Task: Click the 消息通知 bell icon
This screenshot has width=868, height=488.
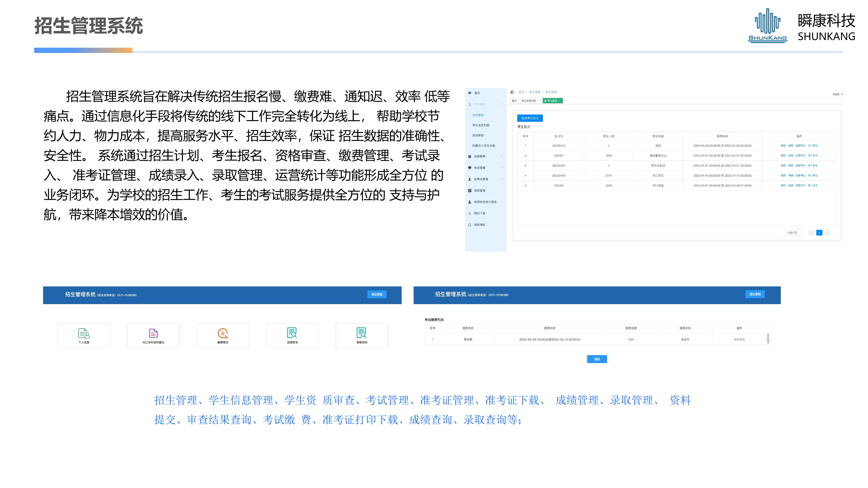Action: pyautogui.click(x=470, y=225)
